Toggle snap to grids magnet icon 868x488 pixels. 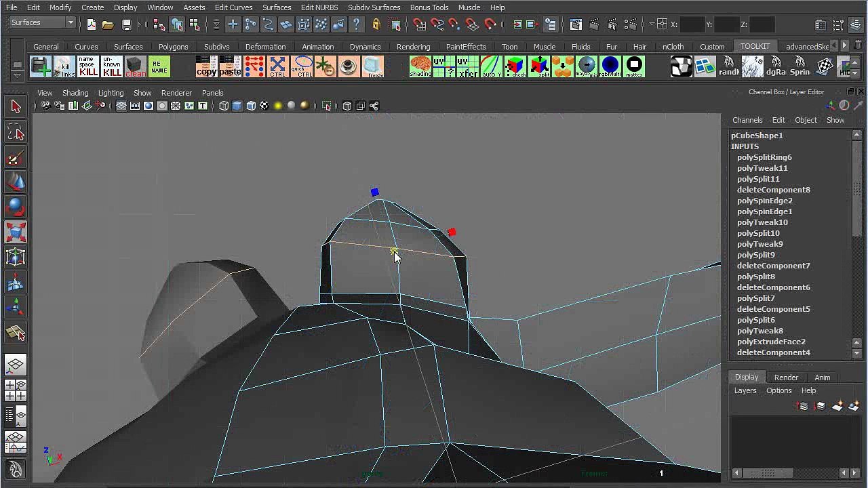tap(420, 24)
